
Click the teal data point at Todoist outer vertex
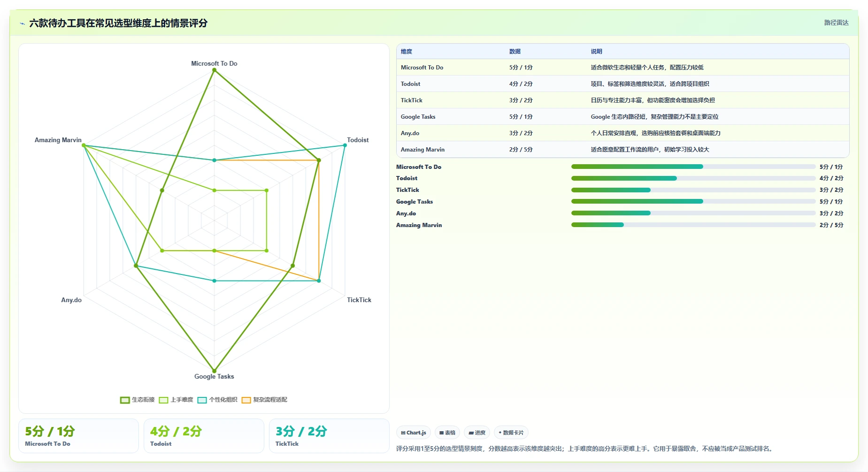point(345,145)
